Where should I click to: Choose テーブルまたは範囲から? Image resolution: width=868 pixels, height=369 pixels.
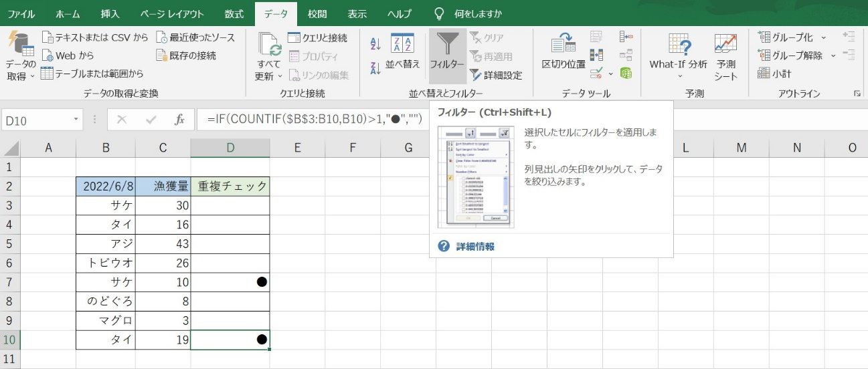92,74
